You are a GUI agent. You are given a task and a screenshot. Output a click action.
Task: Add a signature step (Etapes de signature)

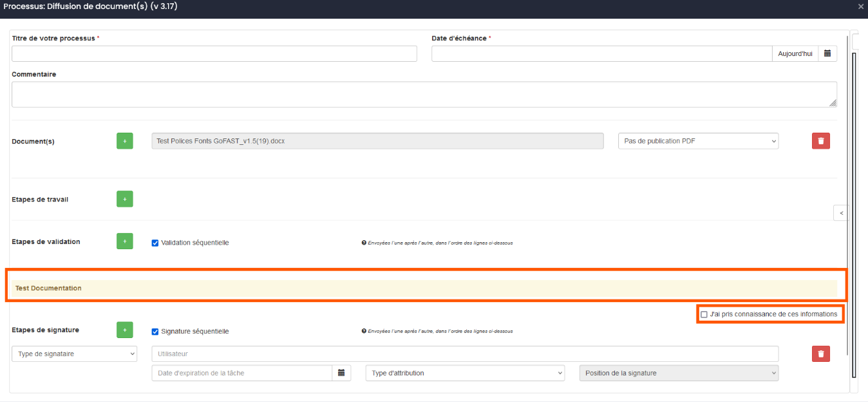point(125,330)
